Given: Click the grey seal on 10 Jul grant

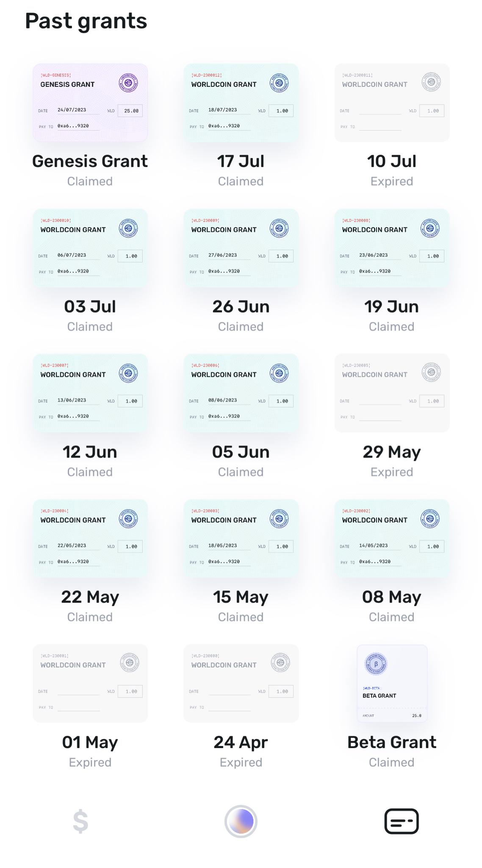Looking at the screenshot, I should (431, 82).
